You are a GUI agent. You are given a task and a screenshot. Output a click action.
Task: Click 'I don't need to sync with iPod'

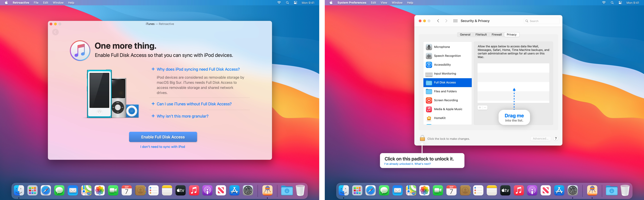(x=162, y=147)
